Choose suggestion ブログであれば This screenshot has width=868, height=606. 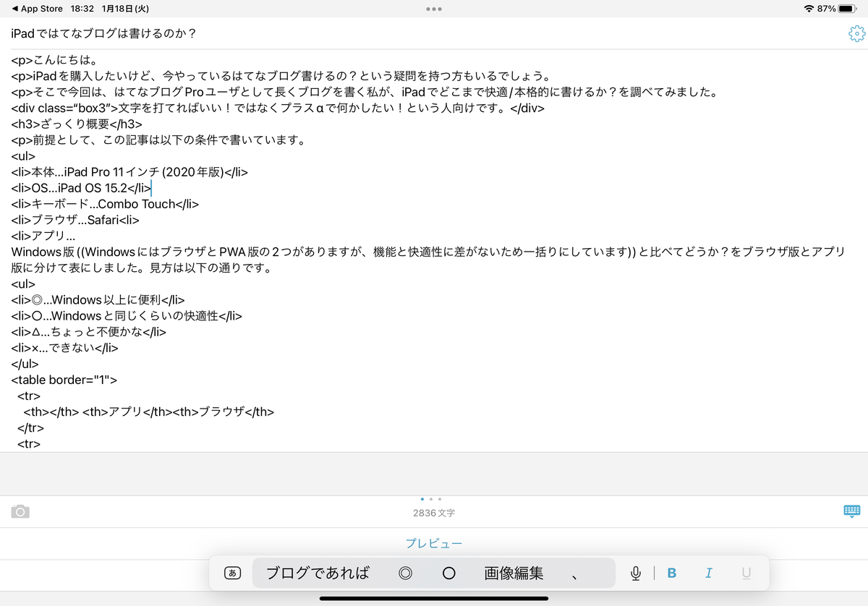tap(318, 573)
